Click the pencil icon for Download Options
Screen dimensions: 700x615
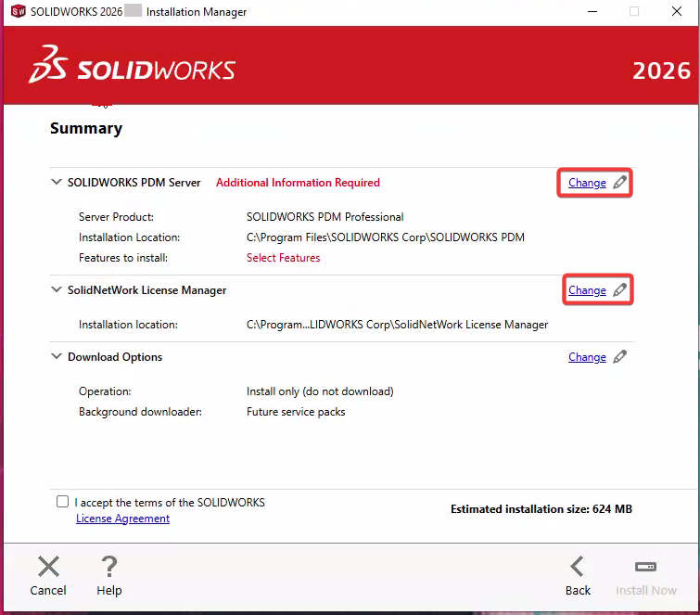coord(619,356)
